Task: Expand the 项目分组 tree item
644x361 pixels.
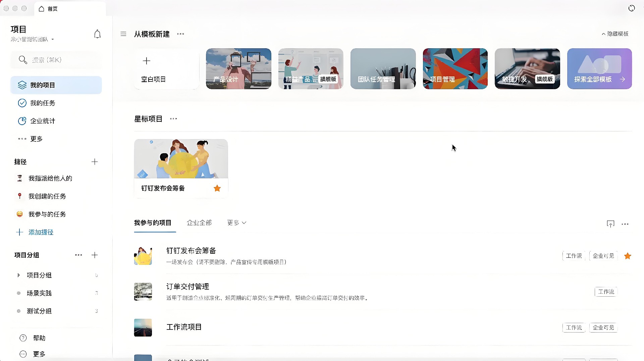Action: [19, 275]
